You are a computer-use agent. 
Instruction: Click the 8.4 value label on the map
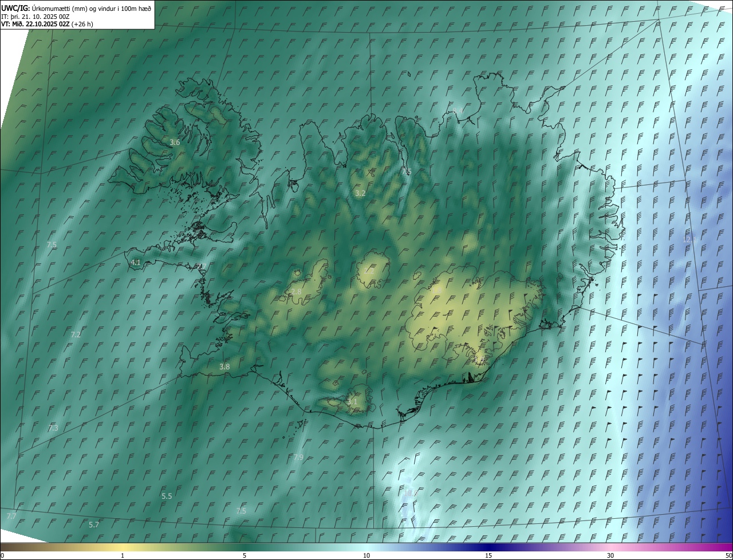tap(458, 111)
